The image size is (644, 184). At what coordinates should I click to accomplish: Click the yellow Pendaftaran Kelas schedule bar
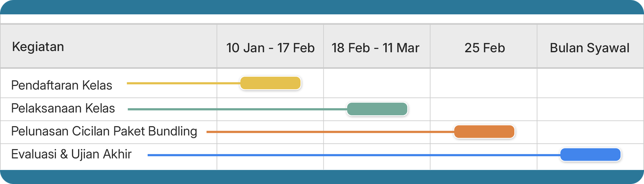(x=270, y=83)
